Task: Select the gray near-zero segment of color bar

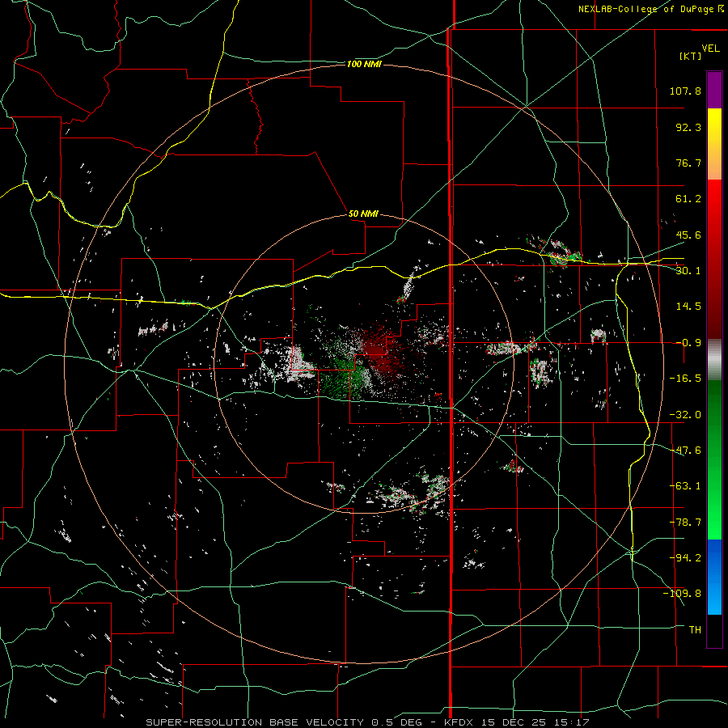Action: click(x=714, y=360)
